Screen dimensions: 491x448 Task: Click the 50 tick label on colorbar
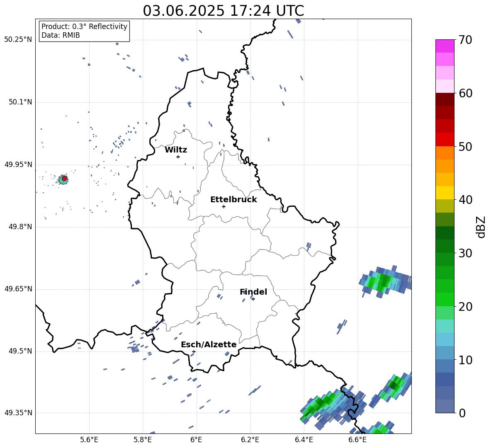coord(465,146)
